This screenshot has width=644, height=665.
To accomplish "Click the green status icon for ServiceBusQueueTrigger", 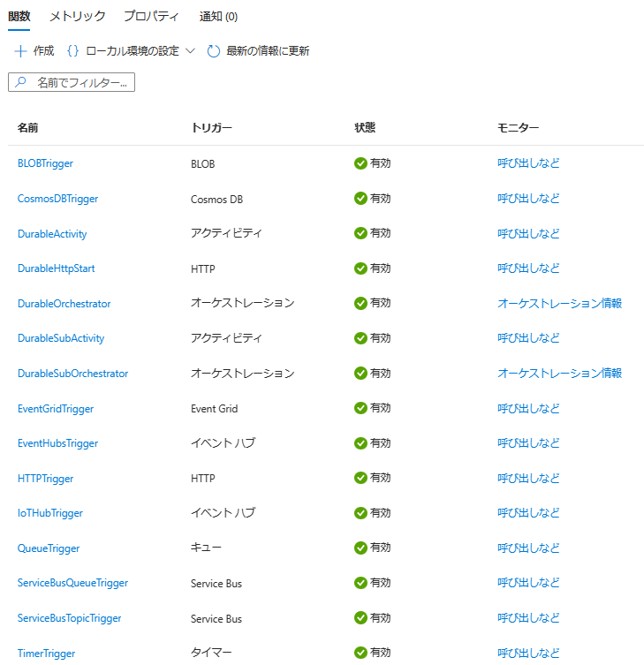I will [360, 583].
